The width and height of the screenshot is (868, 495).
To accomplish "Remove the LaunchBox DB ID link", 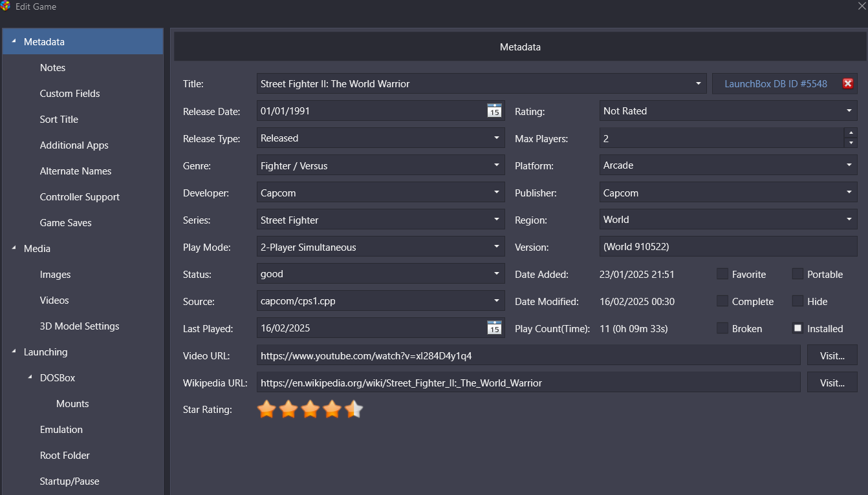I will click(x=848, y=83).
